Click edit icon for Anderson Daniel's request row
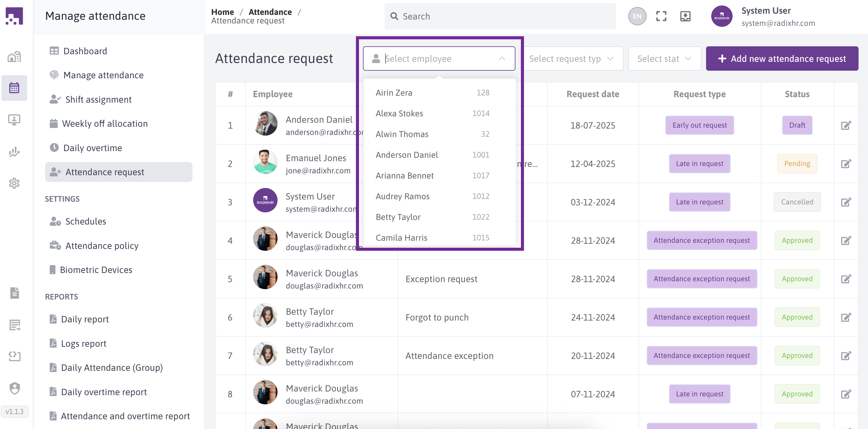Viewport: 868px width, 429px height. 846,125
